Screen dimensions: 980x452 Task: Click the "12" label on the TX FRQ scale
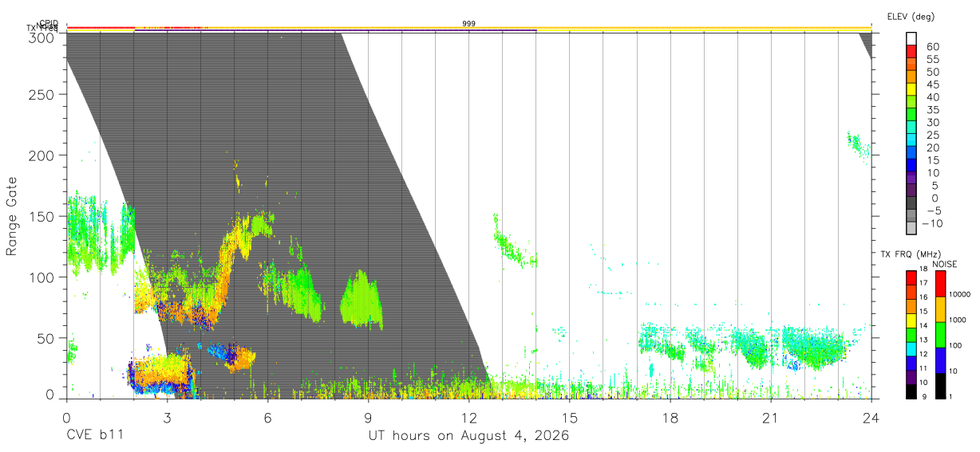click(x=923, y=354)
